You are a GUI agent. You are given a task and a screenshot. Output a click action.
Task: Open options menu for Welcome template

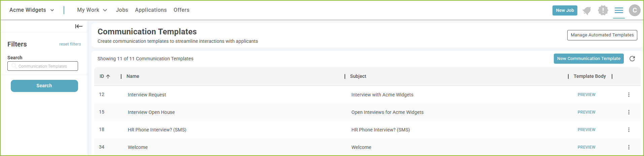click(x=629, y=147)
